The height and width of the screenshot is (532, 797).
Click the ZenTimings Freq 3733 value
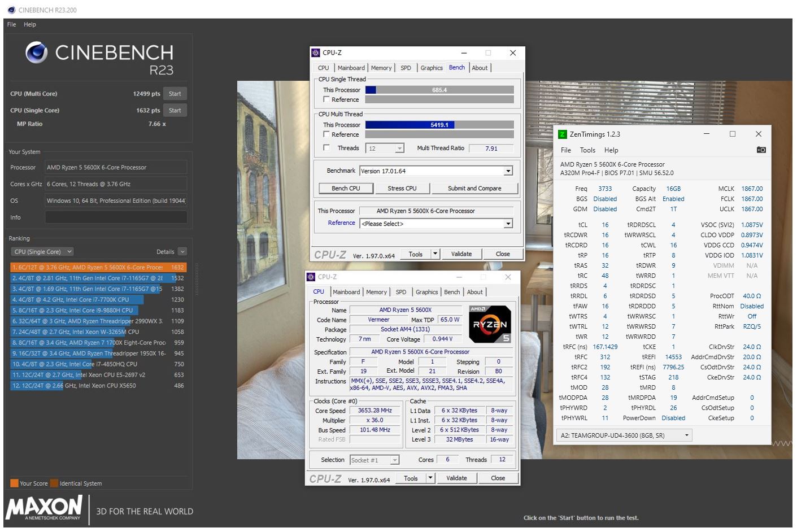click(605, 189)
